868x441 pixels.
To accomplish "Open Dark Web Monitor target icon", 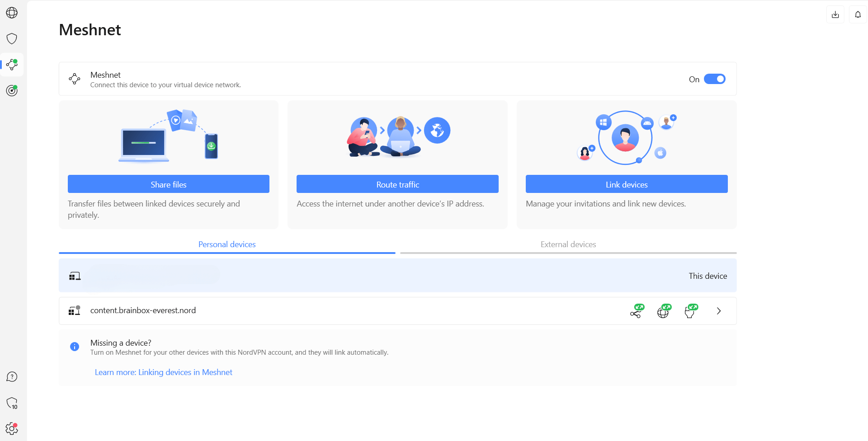I will point(12,90).
